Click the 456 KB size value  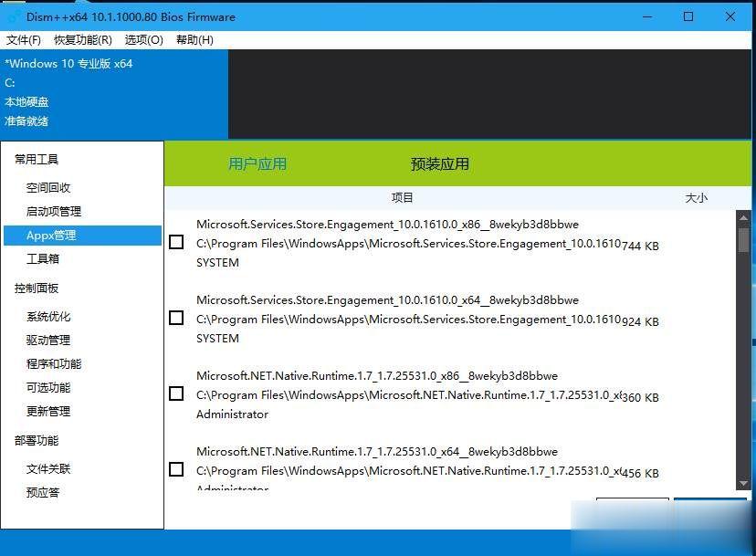pos(640,473)
